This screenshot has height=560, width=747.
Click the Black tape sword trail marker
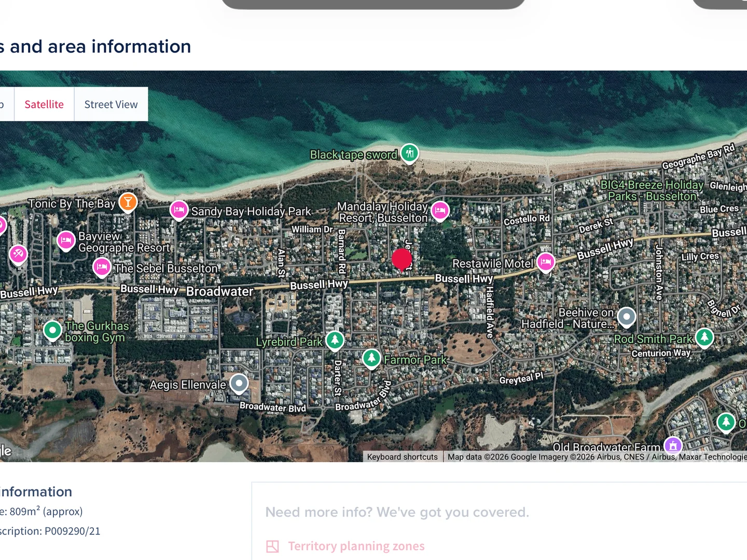click(x=409, y=153)
